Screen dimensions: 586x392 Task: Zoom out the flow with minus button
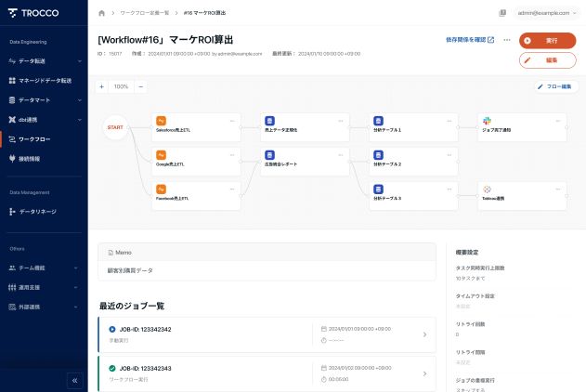(x=140, y=86)
